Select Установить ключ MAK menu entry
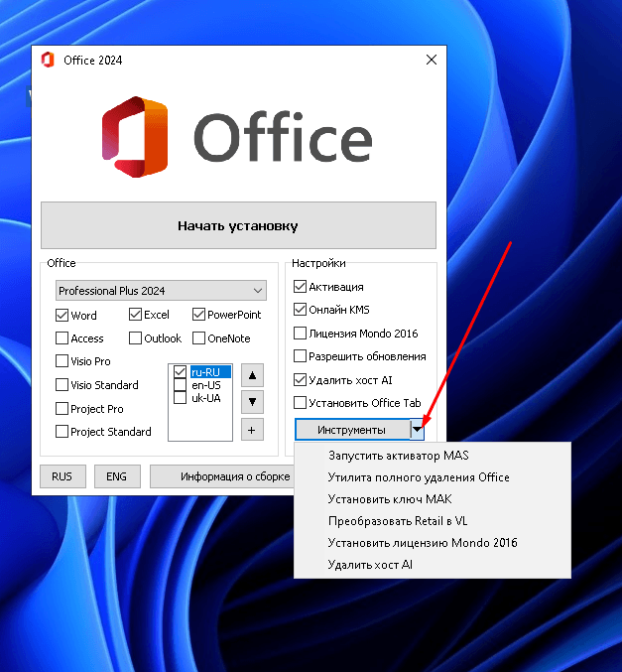Image resolution: width=622 pixels, height=672 pixels. [x=433, y=499]
